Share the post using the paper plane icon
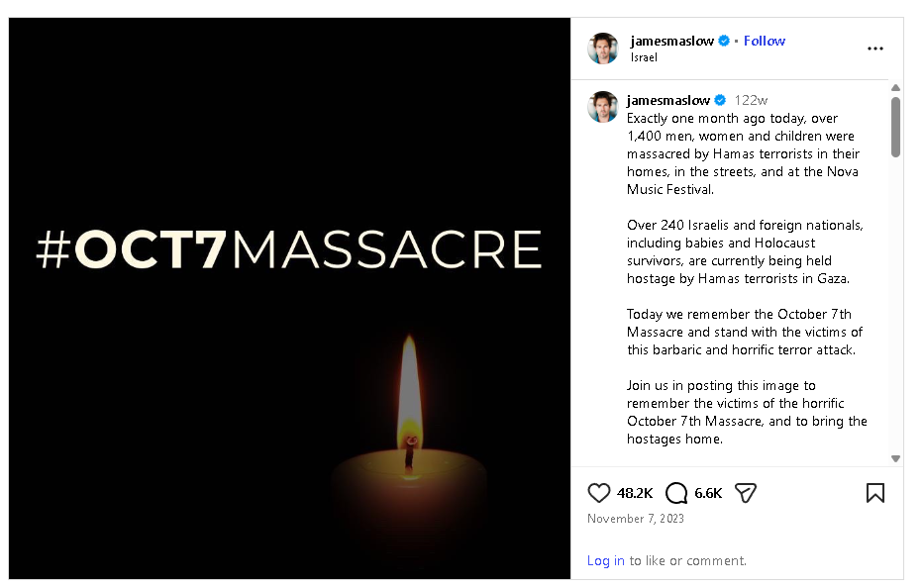The height and width of the screenshot is (588, 920). (745, 493)
